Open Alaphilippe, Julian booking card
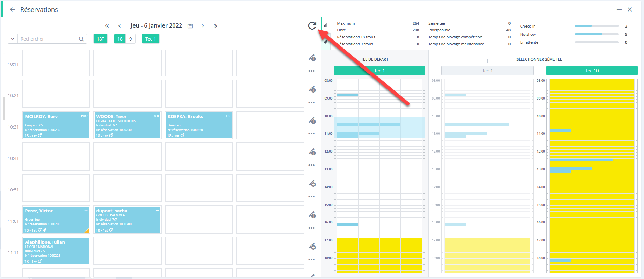 pyautogui.click(x=56, y=251)
